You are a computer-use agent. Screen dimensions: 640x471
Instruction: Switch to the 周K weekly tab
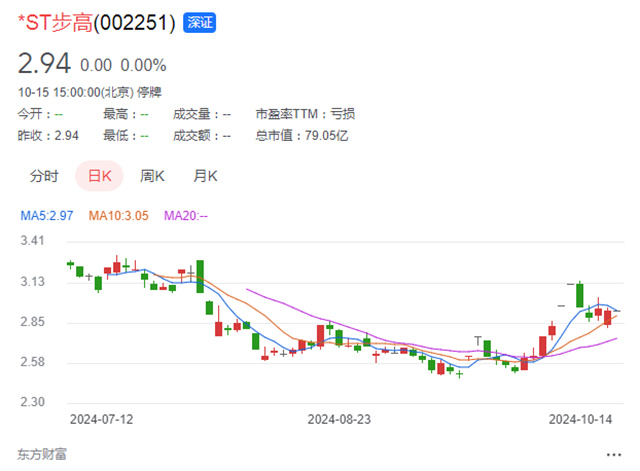(152, 176)
